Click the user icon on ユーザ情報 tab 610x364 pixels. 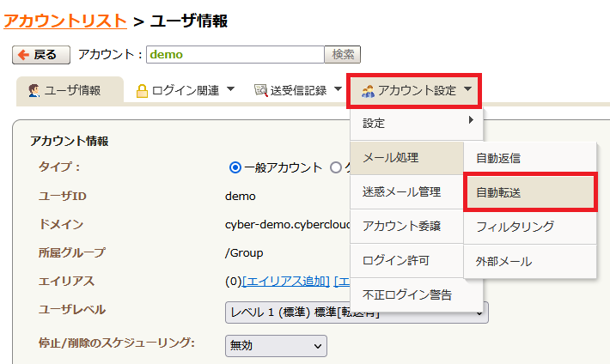point(34,90)
